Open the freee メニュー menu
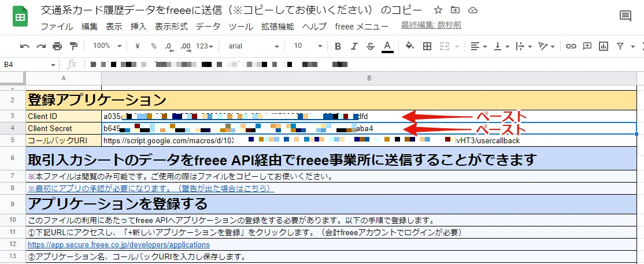The image size is (644, 264). [x=361, y=27]
